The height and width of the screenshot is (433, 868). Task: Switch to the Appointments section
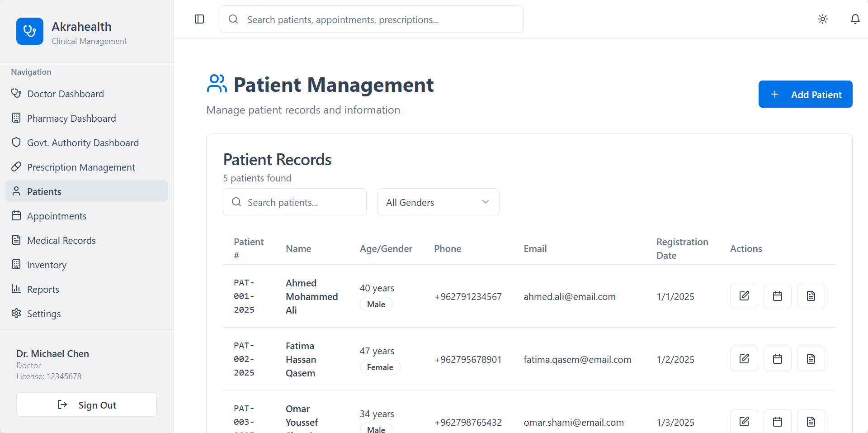(57, 216)
